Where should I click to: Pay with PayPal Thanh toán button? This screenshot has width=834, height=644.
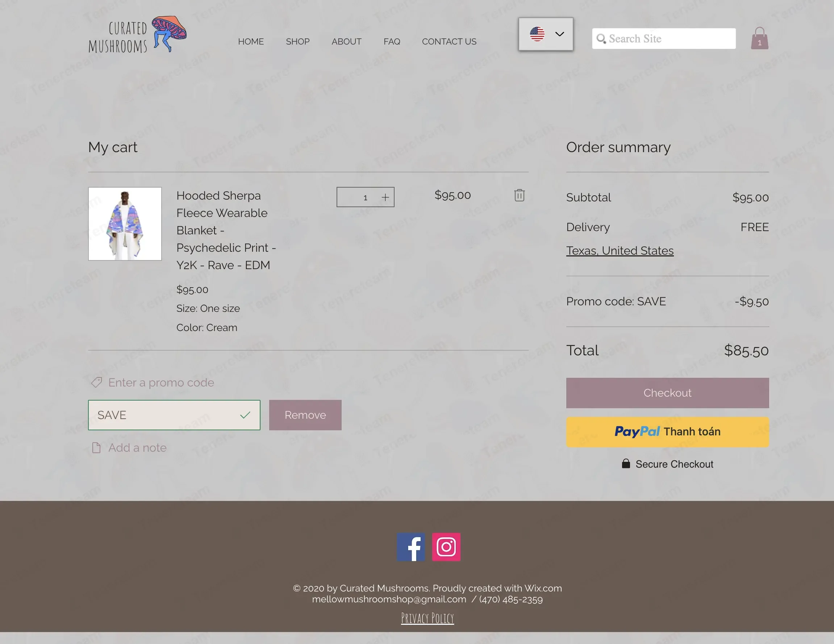(667, 432)
